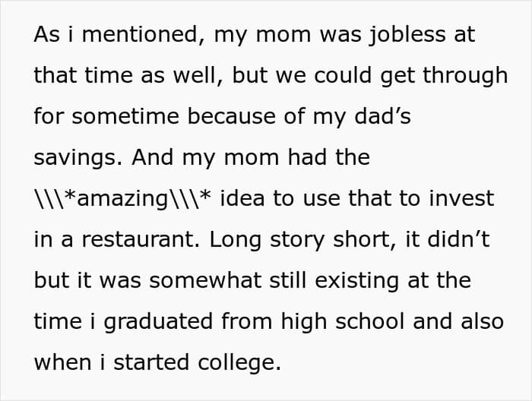
Task: Click the asterisk-wrapped word "amazing"
Action: coord(122,199)
